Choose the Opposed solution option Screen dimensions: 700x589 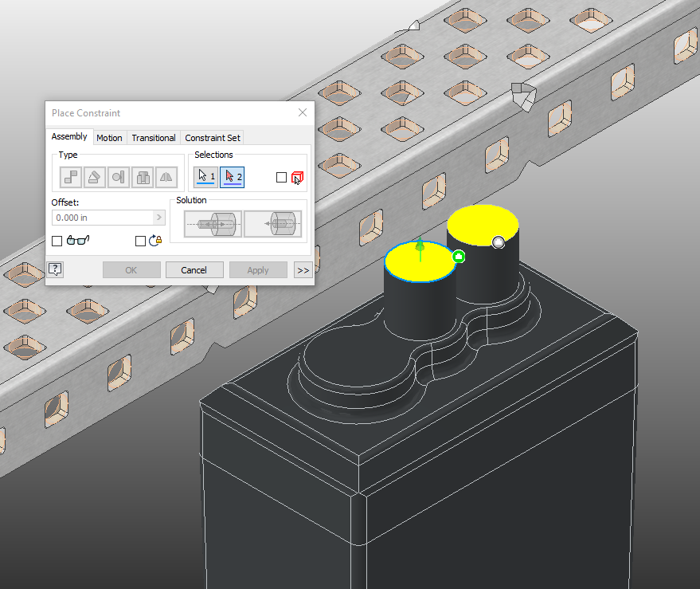pos(213,224)
